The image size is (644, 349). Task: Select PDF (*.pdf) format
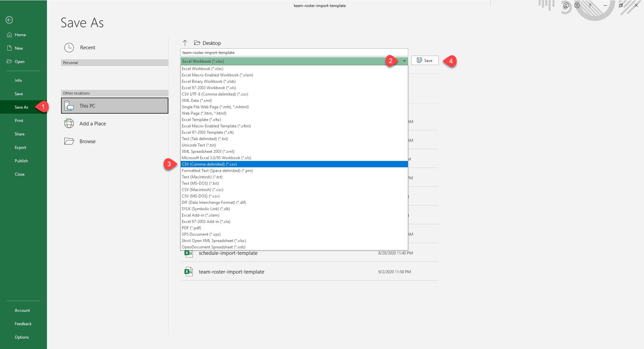pos(294,228)
